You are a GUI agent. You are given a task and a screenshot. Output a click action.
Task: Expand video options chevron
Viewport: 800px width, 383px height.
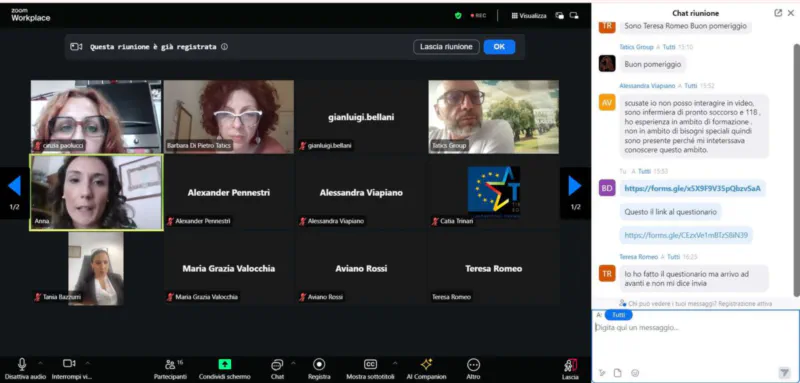[88, 363]
